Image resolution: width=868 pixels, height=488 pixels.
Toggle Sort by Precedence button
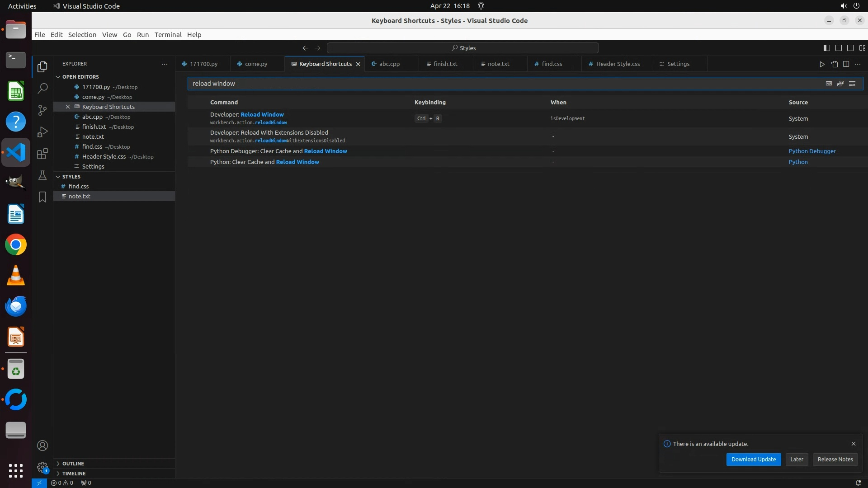coord(840,84)
